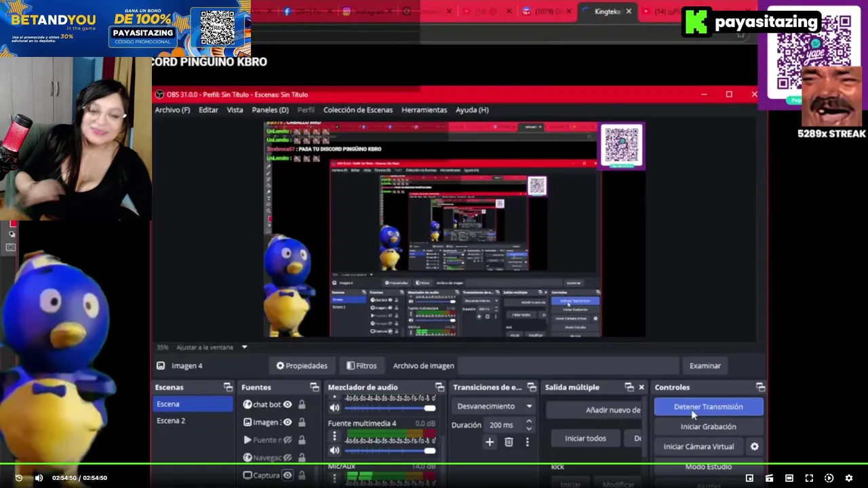Lock the Imagen source
Image resolution: width=868 pixels, height=488 pixels.
(302, 422)
